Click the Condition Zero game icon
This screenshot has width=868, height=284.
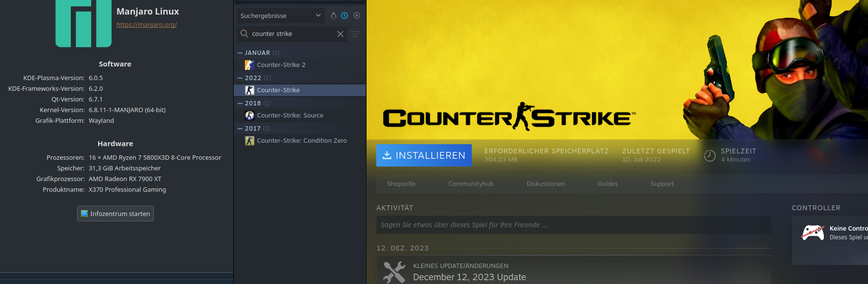pos(250,141)
